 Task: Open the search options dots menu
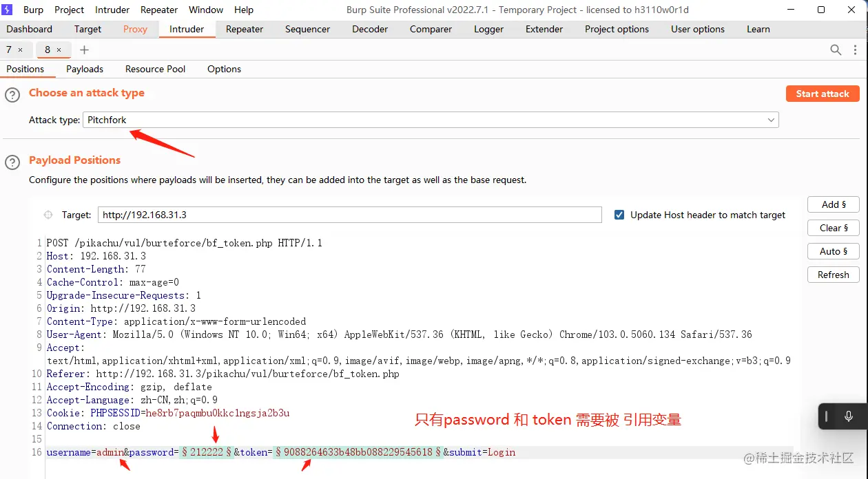[856, 50]
